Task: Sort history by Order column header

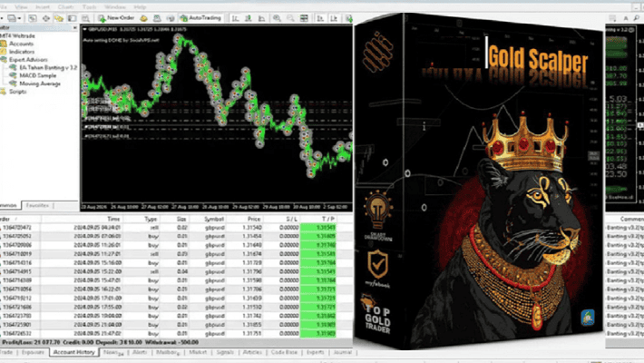Action: (21, 219)
